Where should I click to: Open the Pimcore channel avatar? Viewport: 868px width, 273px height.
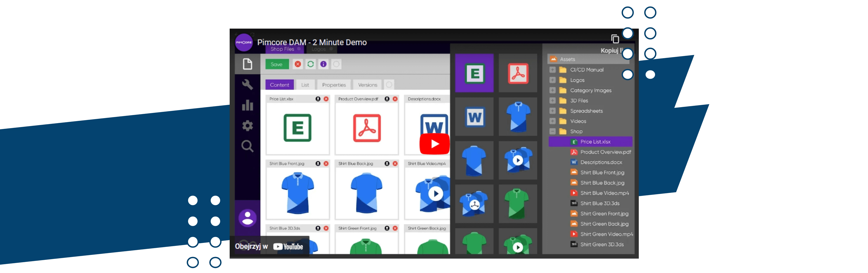click(244, 43)
